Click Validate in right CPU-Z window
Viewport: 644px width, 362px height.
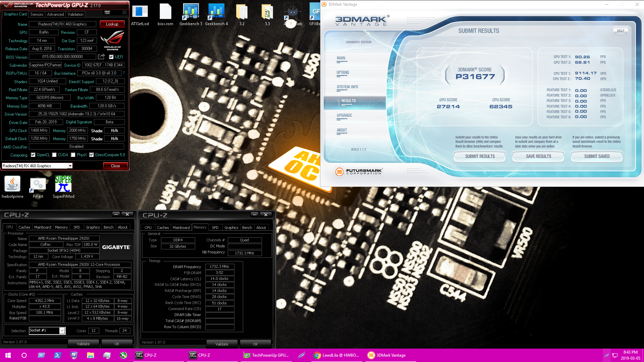click(222, 344)
